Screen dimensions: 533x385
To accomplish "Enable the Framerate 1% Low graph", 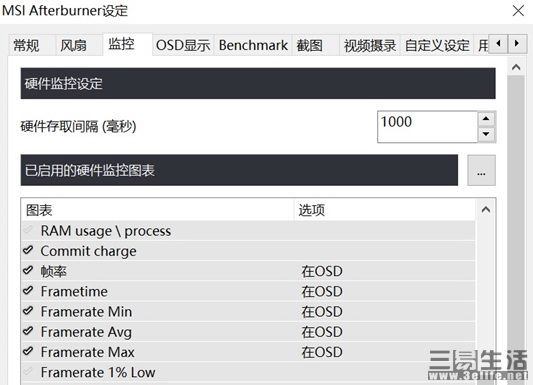I will (28, 371).
